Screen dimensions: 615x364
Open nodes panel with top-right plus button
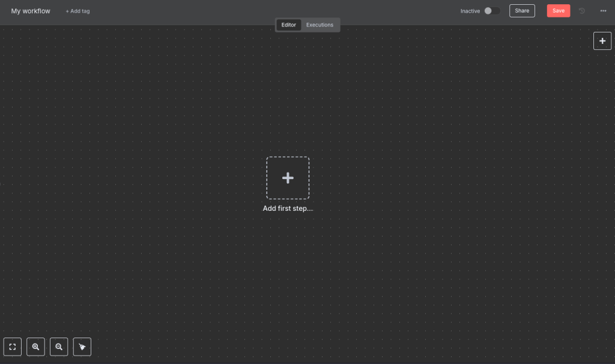602,41
